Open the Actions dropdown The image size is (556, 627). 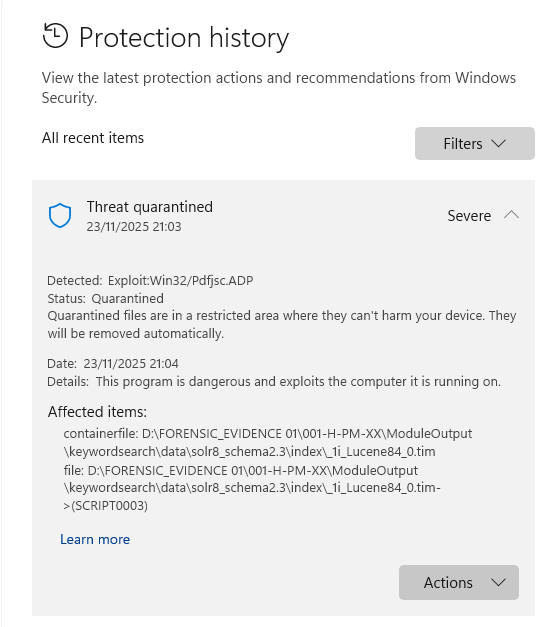[458, 582]
